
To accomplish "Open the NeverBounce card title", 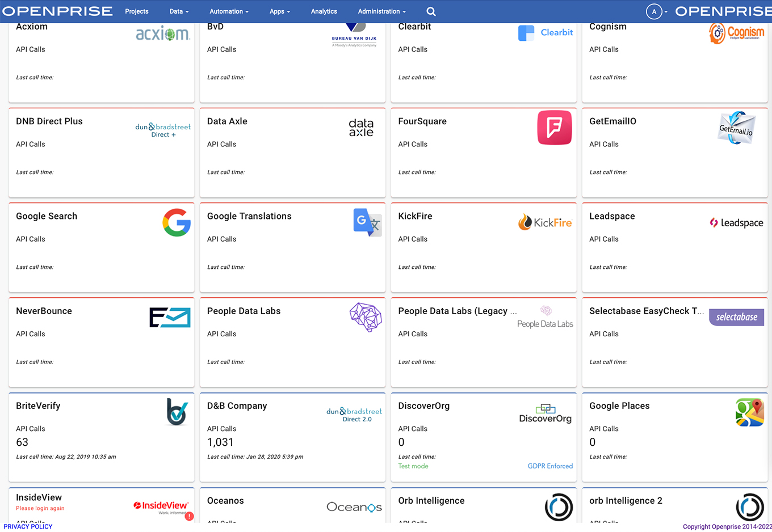I will click(x=44, y=311).
